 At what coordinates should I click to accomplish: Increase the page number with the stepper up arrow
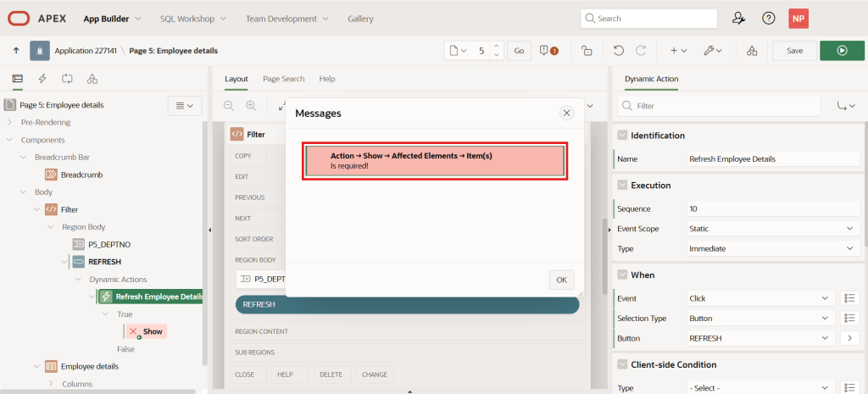coord(496,47)
